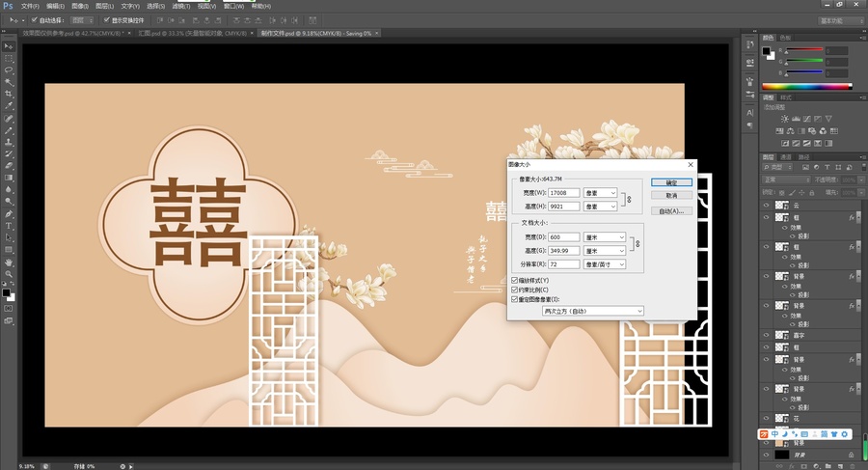This screenshot has height=470, width=868.
Task: Add a Levels adjustment
Action: coord(796,119)
